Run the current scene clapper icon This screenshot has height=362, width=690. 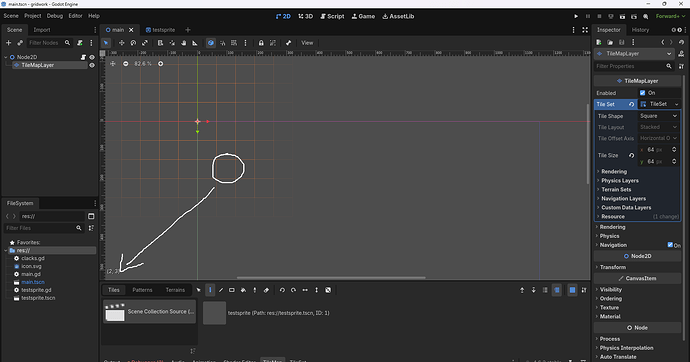622,16
